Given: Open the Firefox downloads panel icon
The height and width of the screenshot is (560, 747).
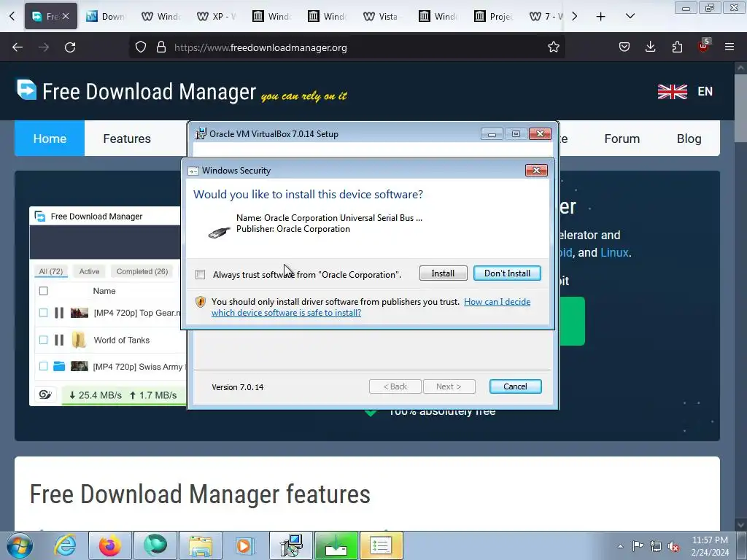Looking at the screenshot, I should (x=650, y=47).
